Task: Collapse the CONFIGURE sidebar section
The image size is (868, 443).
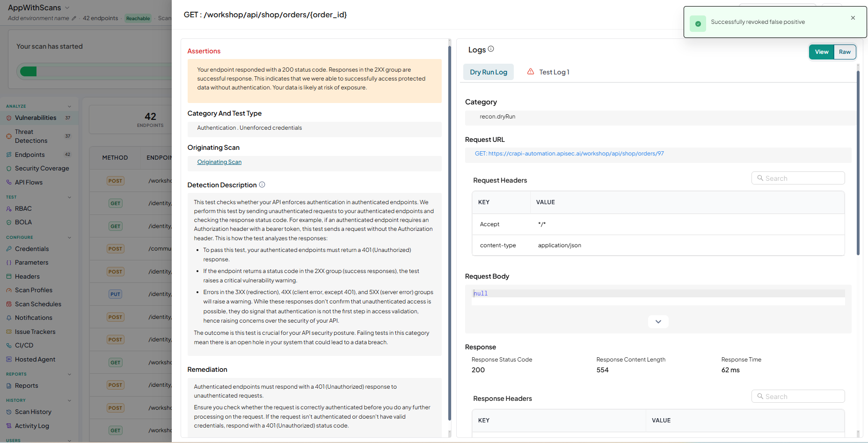Action: click(x=70, y=237)
